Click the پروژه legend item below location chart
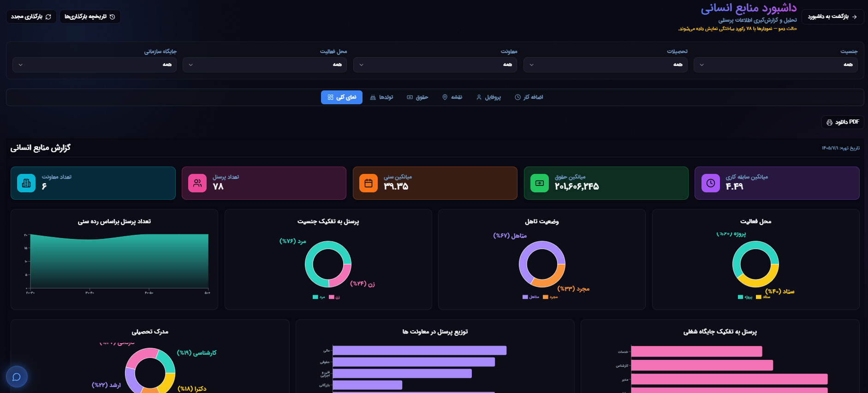This screenshot has height=393, width=868. point(745,297)
